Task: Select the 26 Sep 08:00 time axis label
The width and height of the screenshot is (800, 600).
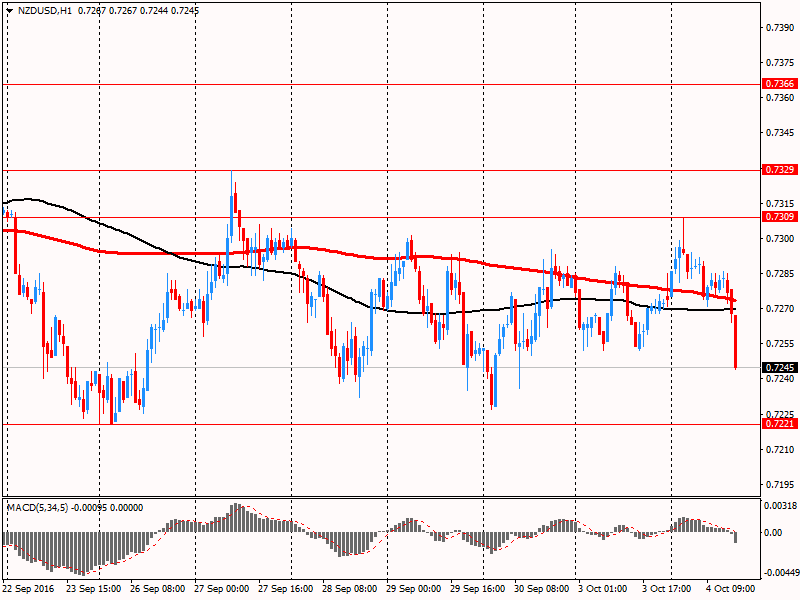Action: click(x=158, y=589)
